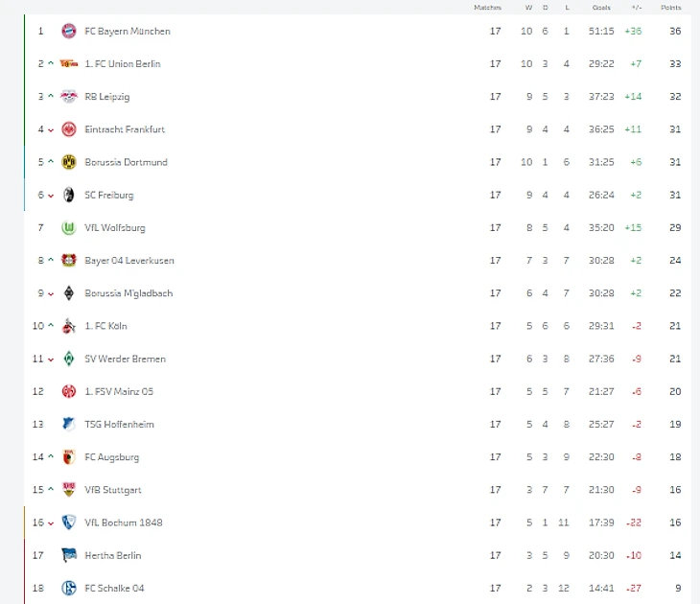Click the Hertha Berlin flag logo
The width and height of the screenshot is (700, 604).
click(69, 555)
